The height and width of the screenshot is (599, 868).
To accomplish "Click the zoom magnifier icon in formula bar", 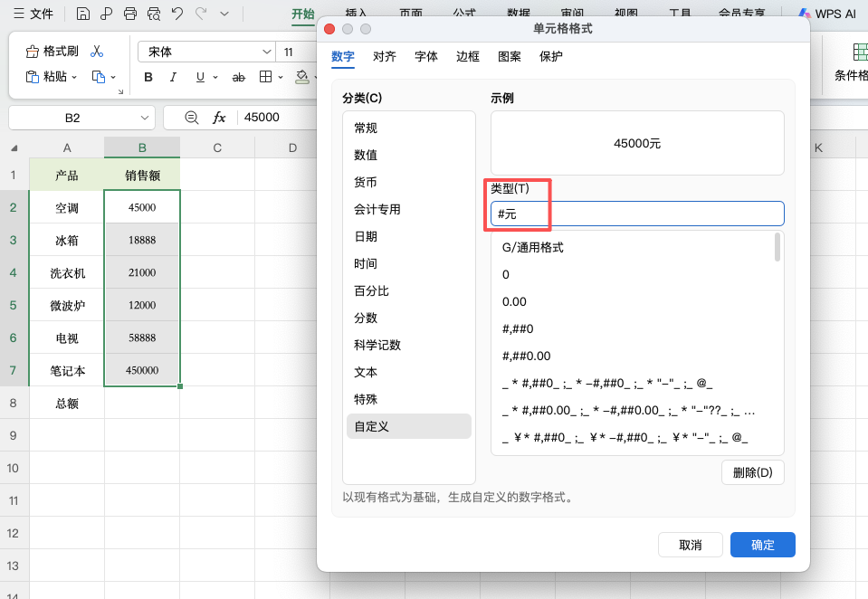I will click(x=192, y=118).
